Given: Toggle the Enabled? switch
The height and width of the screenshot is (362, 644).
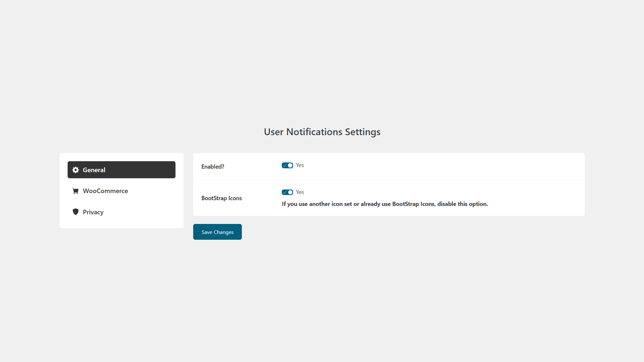Looking at the screenshot, I should [x=287, y=165].
